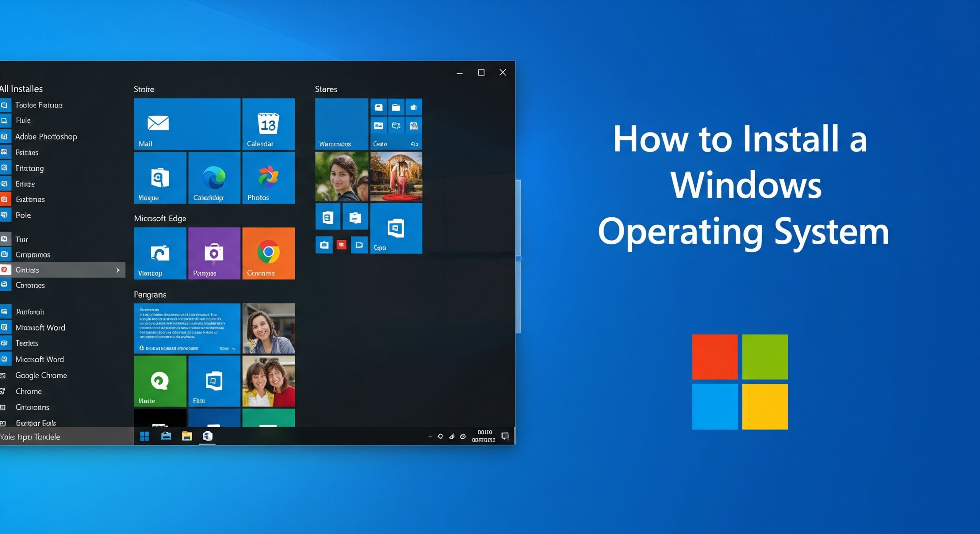
Task: Open the Calendar tile showing 18
Action: (268, 124)
